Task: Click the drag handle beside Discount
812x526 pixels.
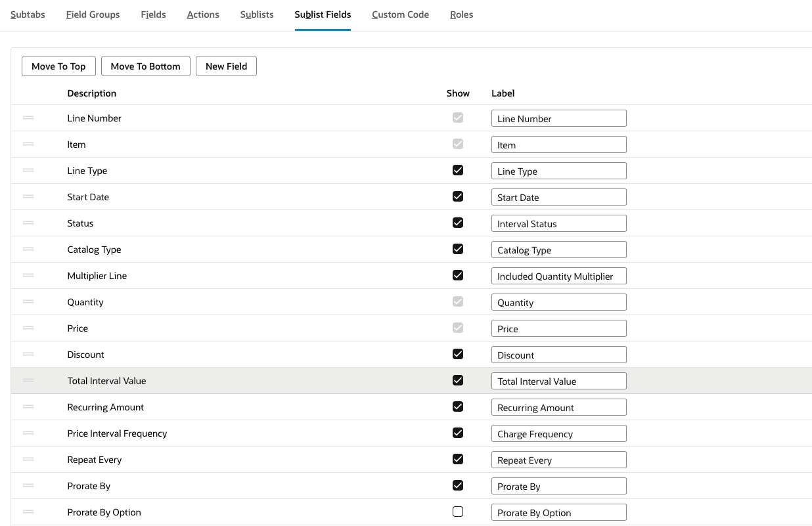Action: pyautogui.click(x=28, y=354)
